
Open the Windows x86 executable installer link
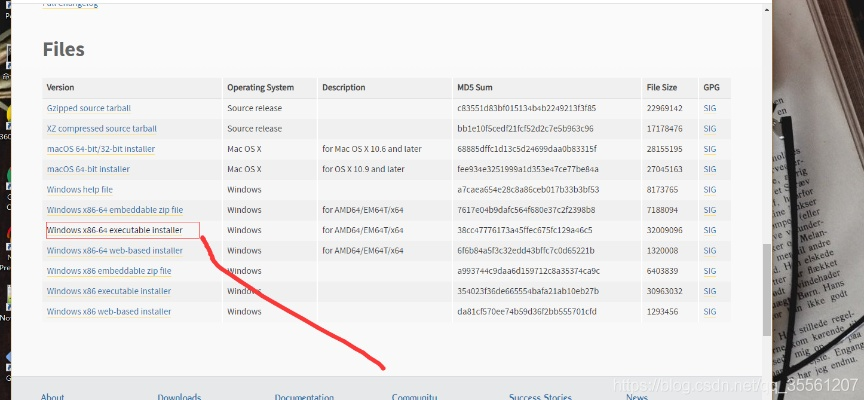[x=108, y=291]
